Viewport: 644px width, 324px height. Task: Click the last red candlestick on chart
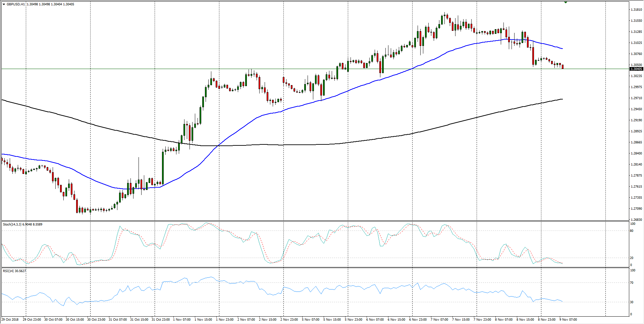pyautogui.click(x=562, y=67)
